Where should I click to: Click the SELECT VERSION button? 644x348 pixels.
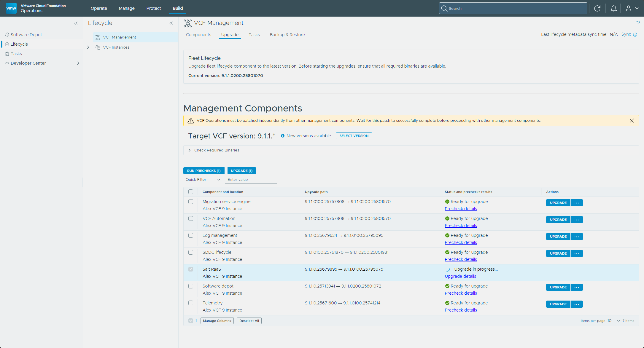point(354,136)
